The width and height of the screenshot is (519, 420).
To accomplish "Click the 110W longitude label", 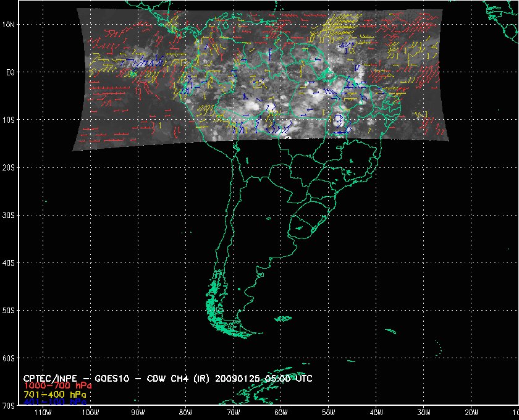I will (x=43, y=413).
